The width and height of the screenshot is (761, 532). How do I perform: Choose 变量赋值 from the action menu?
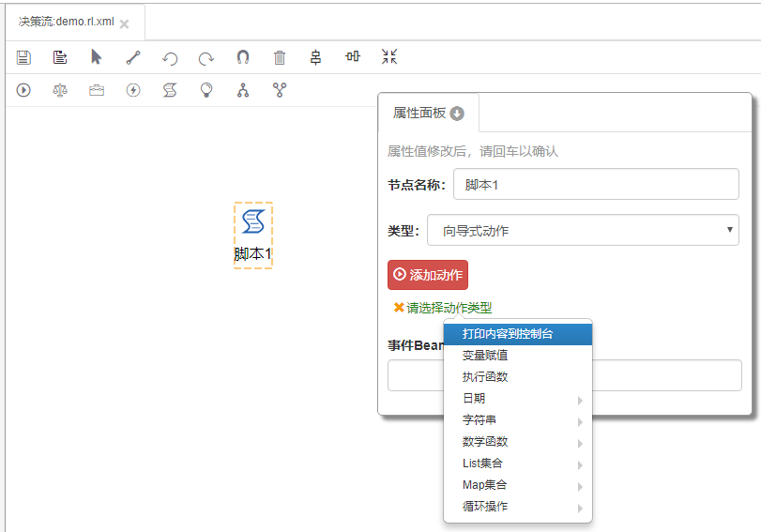pyautogui.click(x=518, y=356)
